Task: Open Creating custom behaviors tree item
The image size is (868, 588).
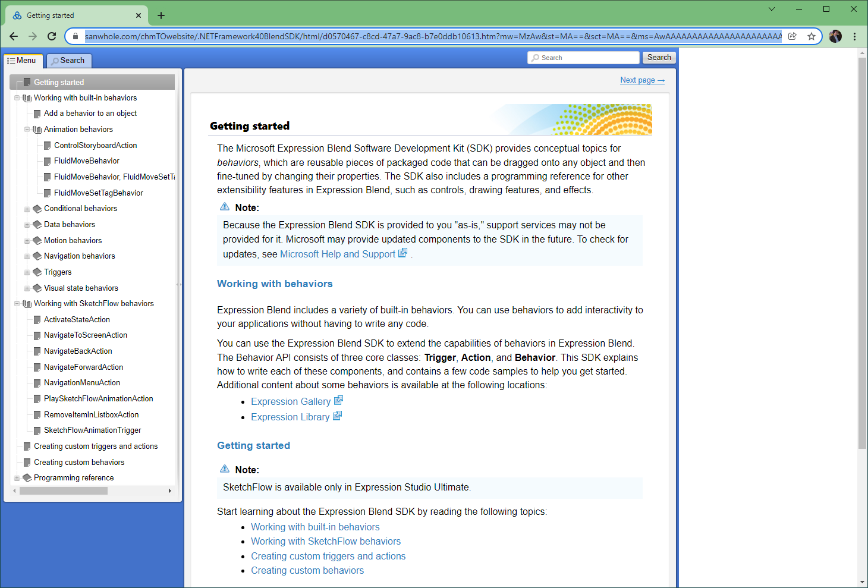Action: 79,463
